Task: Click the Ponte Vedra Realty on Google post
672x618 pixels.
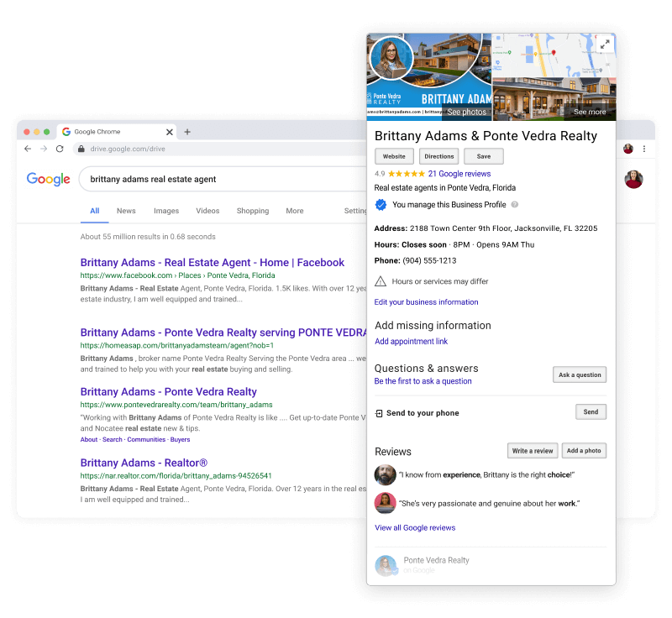Action: [436, 565]
